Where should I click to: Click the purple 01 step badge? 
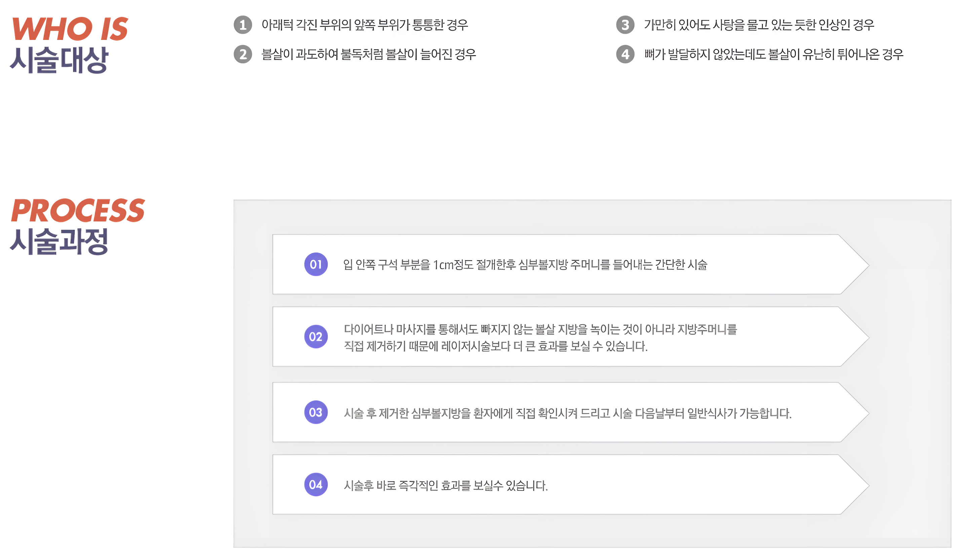click(x=316, y=264)
